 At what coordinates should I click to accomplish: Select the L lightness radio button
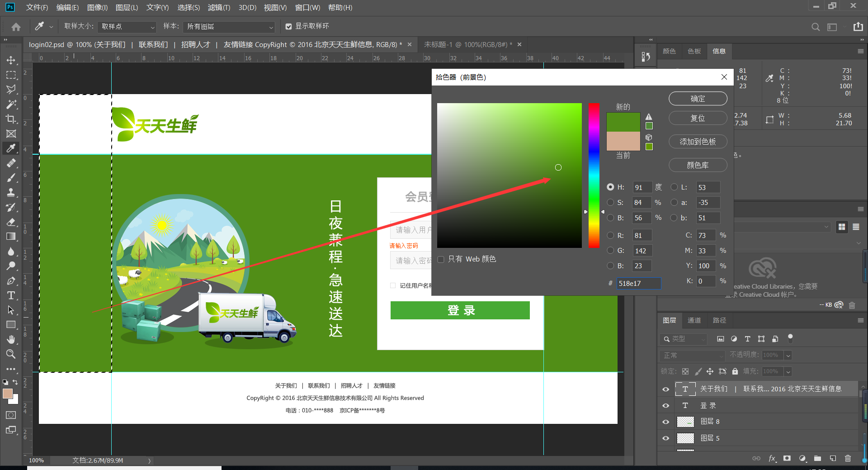[674, 187]
